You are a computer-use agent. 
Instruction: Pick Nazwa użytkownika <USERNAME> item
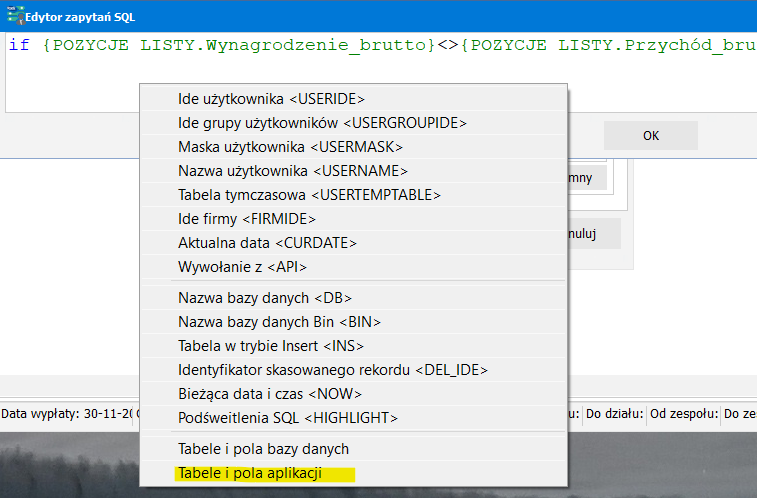[353, 171]
